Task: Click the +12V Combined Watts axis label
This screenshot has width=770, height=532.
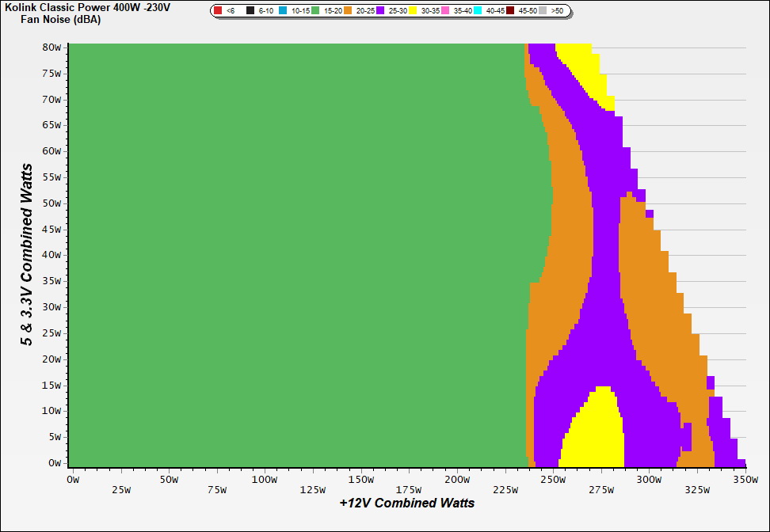Action: [x=407, y=503]
